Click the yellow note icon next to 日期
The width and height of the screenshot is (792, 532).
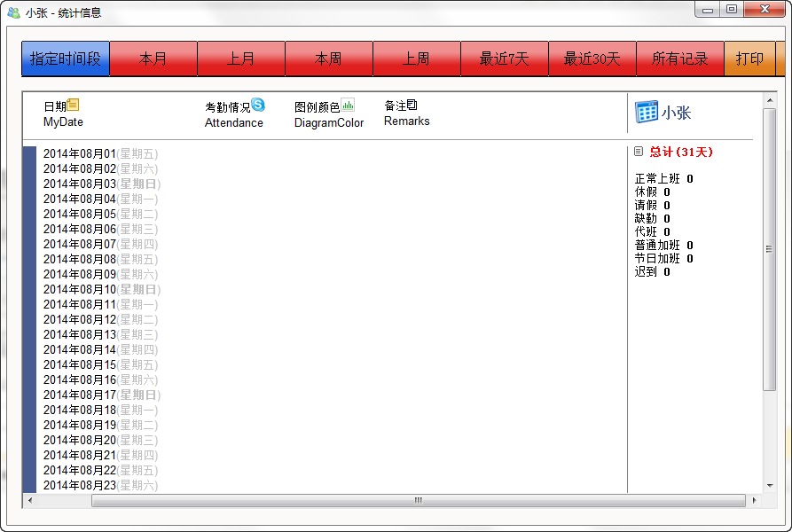(74, 104)
